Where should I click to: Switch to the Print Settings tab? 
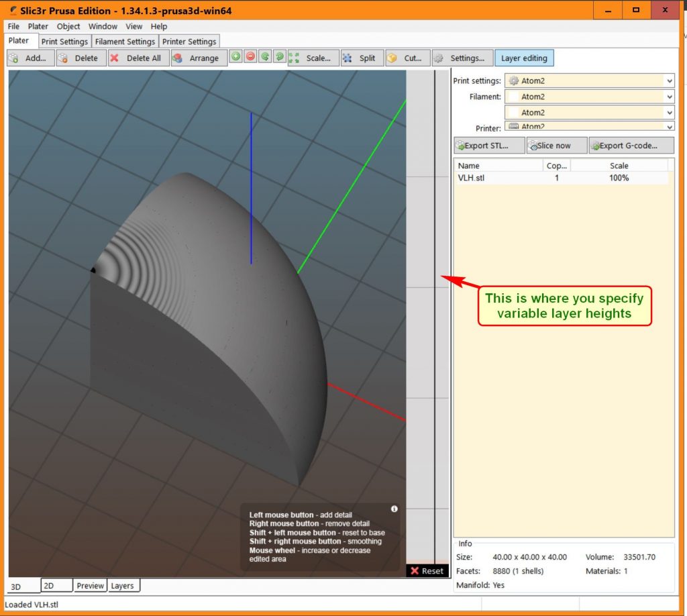64,42
